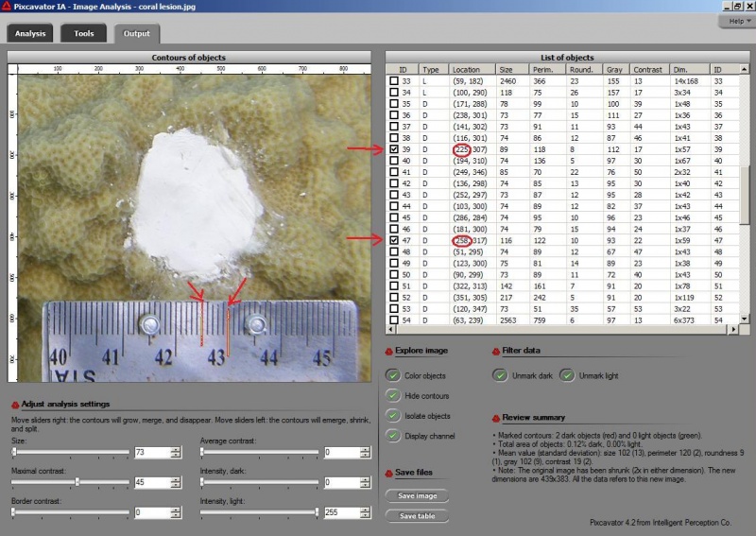Sort the list by Gray column
The width and height of the screenshot is (756, 536).
pos(617,69)
